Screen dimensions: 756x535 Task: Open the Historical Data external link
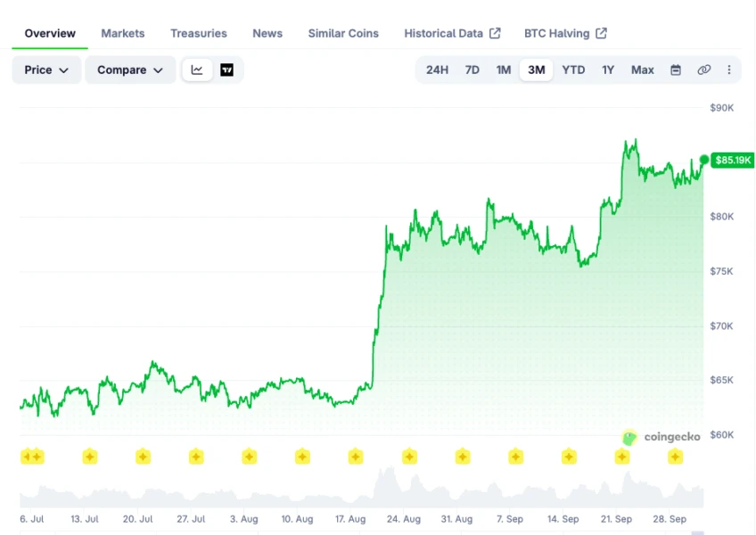tap(452, 33)
